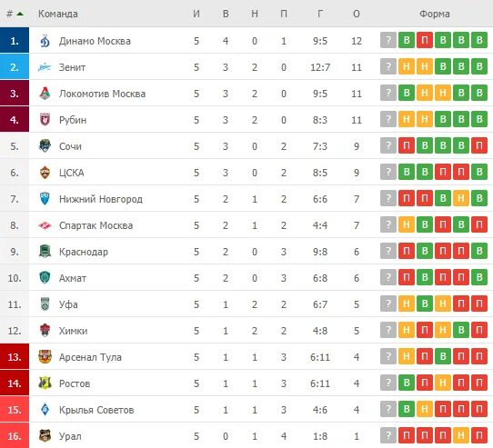Click the Краснодар club crest
The height and width of the screenshot is (448, 493).
click(45, 252)
